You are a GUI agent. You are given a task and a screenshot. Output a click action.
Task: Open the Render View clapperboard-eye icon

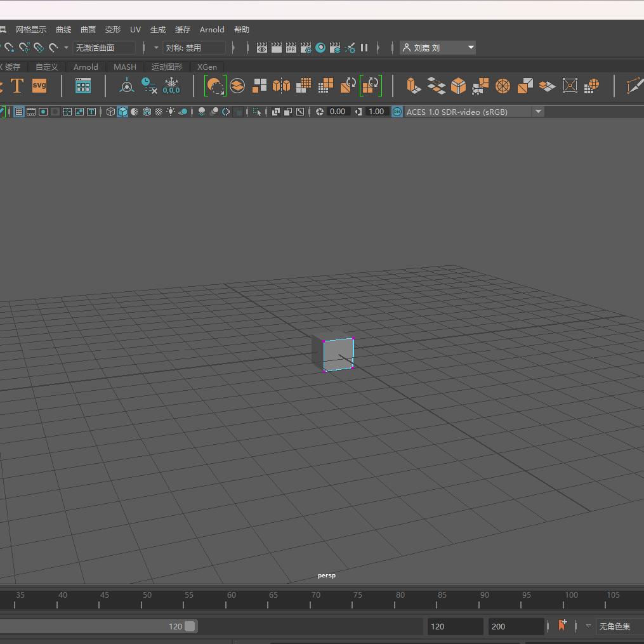(x=261, y=48)
